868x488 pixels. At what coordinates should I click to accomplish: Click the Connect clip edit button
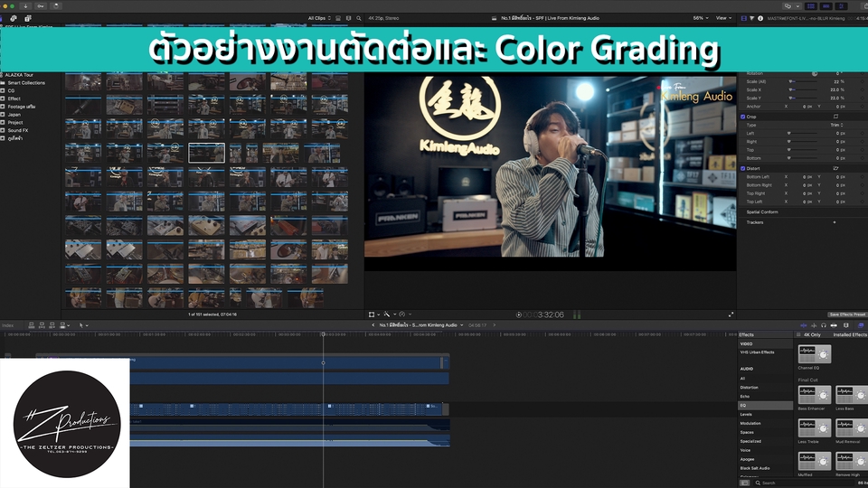click(32, 325)
